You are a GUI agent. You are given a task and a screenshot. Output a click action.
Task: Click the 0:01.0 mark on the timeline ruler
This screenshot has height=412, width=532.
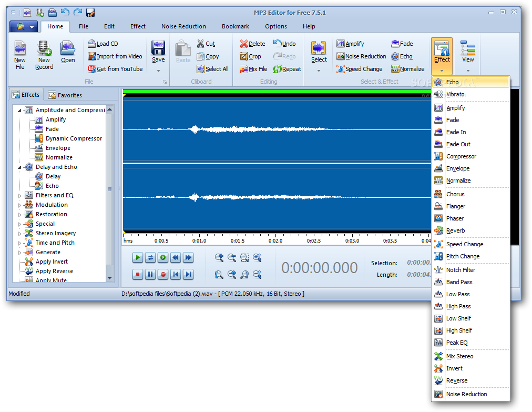[199, 241]
